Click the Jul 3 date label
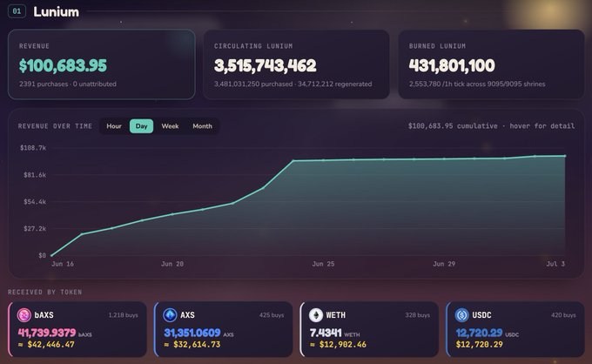This screenshot has width=592, height=364. click(x=555, y=264)
